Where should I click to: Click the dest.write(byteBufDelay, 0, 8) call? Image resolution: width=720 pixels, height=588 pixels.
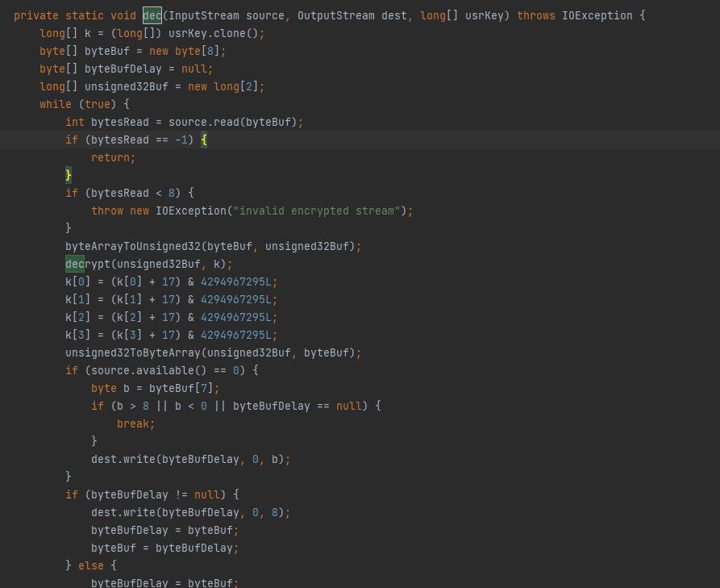click(190, 512)
